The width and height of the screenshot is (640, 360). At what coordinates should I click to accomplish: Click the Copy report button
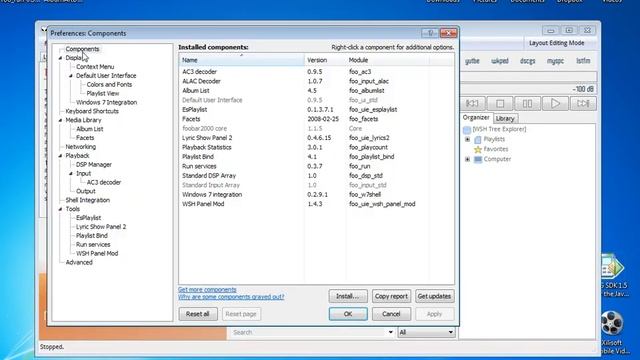point(391,296)
